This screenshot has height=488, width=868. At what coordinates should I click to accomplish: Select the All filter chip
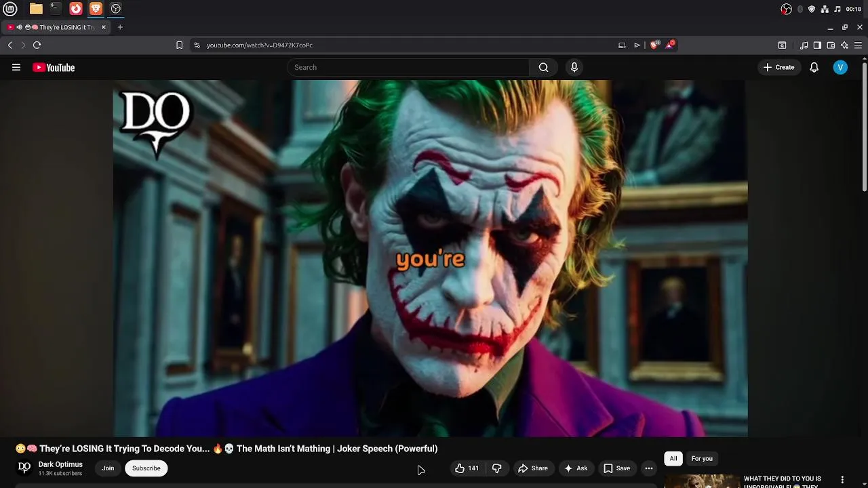673,459
